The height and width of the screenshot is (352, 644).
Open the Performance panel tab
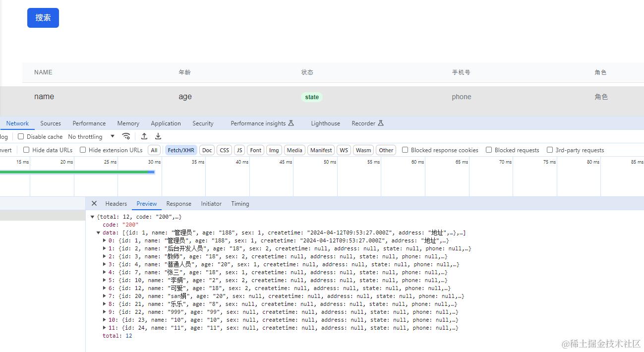[89, 123]
